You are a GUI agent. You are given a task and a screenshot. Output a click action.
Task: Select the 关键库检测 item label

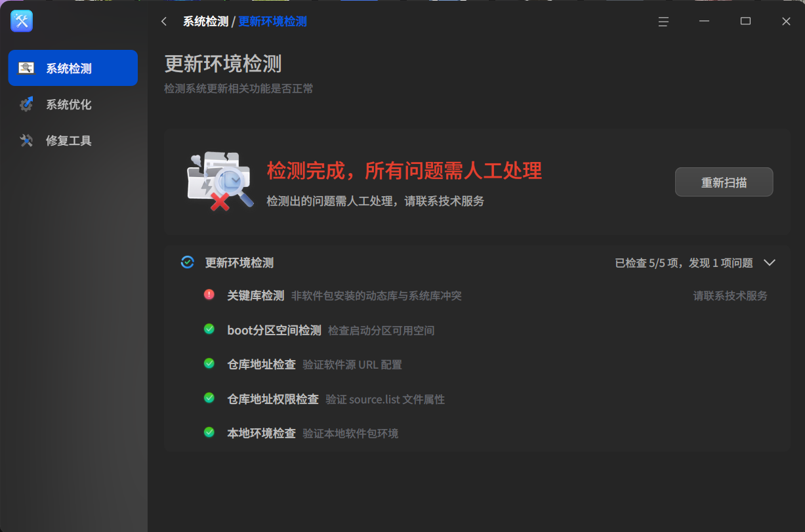(256, 296)
